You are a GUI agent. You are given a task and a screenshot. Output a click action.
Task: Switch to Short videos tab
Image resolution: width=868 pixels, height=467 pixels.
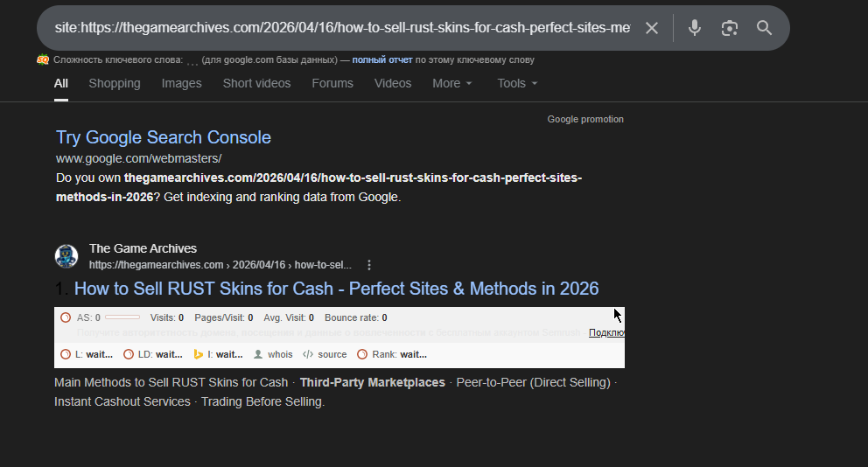[x=257, y=84]
